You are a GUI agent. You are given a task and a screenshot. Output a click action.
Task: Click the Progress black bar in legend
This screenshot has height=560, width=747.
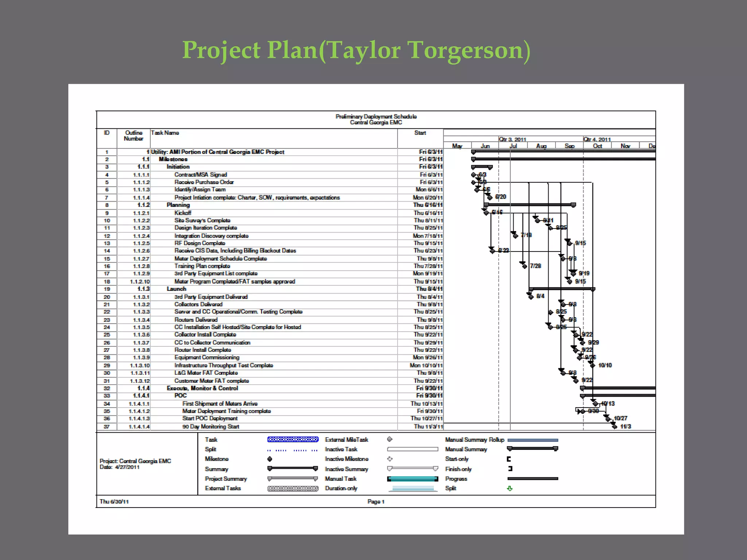point(533,479)
